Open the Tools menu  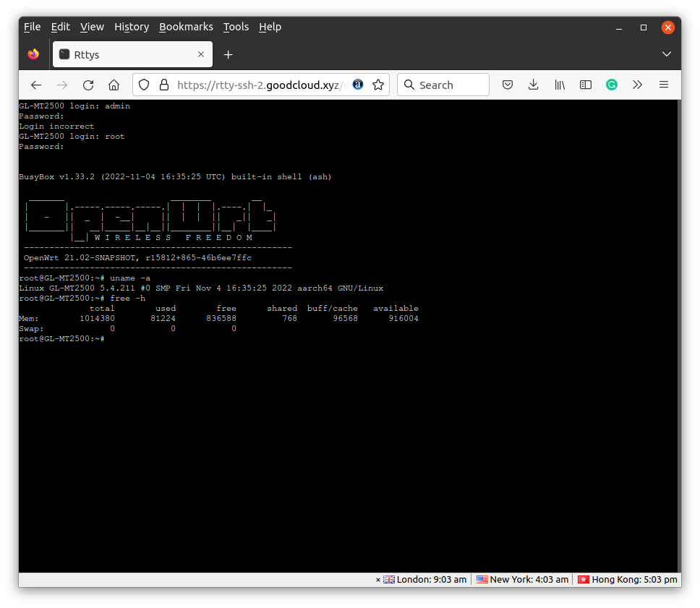pyautogui.click(x=236, y=27)
